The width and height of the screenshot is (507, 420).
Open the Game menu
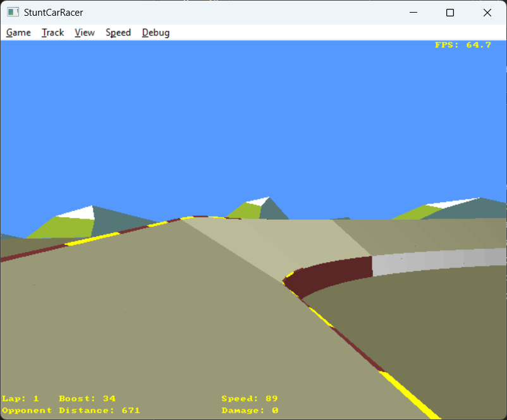click(x=18, y=33)
